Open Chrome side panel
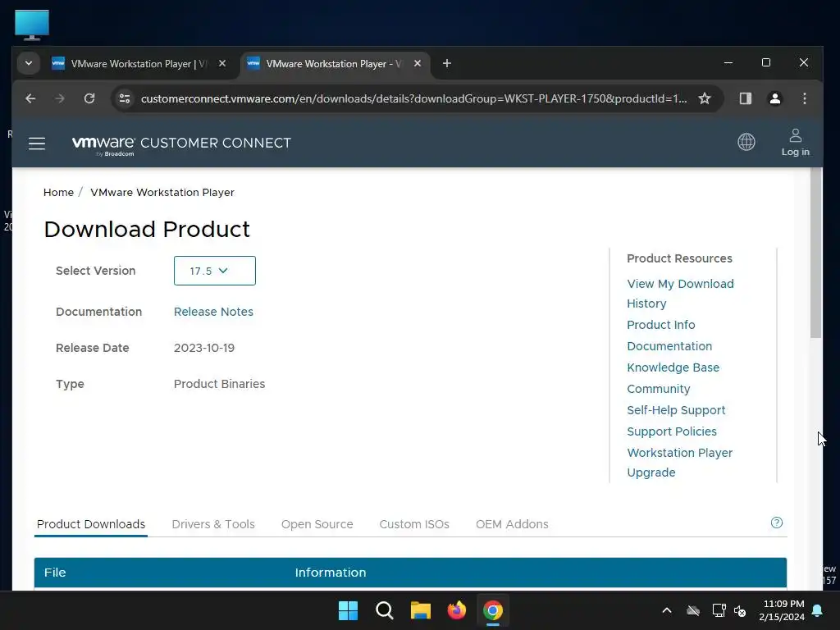 point(745,98)
